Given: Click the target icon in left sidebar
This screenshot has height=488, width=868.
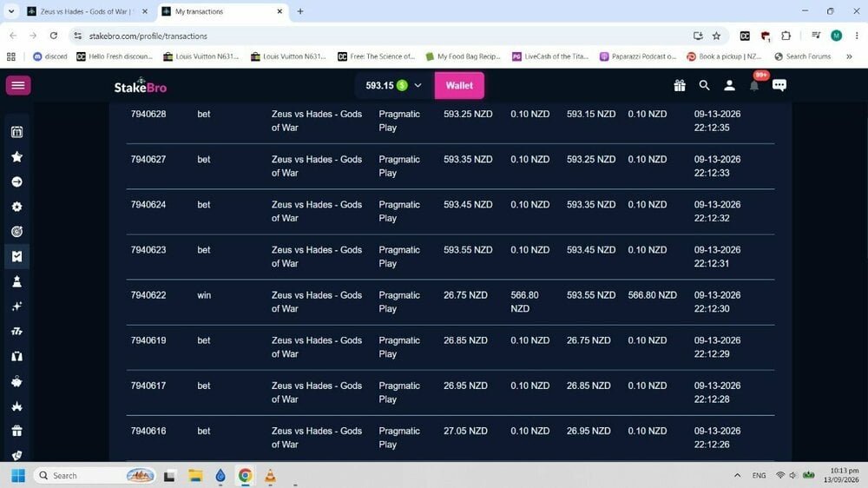Looking at the screenshot, I should coord(17,232).
